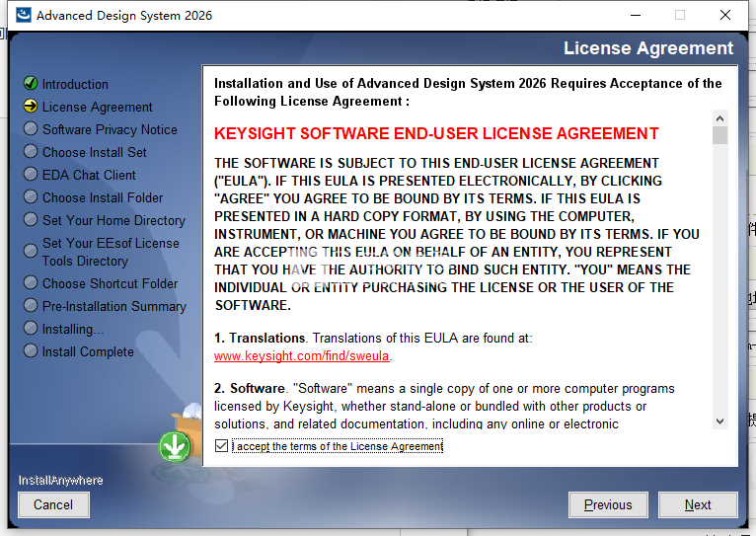
Task: Click the yellow arrow beside License Agreement
Action: point(31,107)
